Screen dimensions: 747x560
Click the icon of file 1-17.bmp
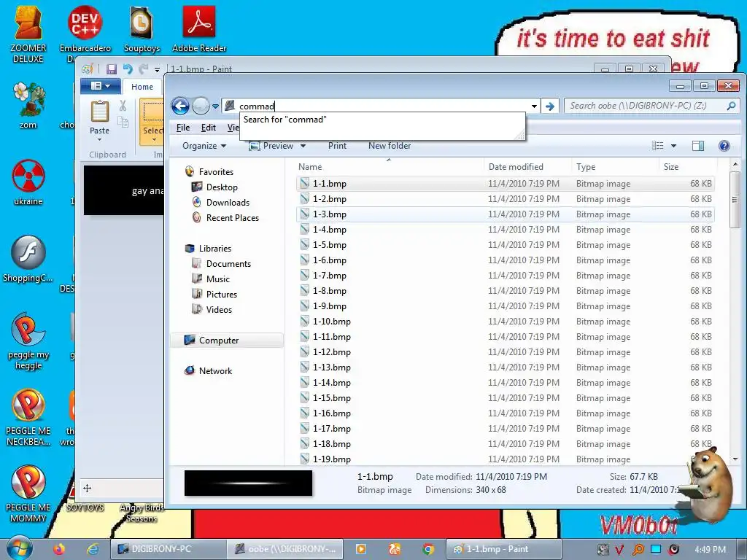[x=305, y=429]
